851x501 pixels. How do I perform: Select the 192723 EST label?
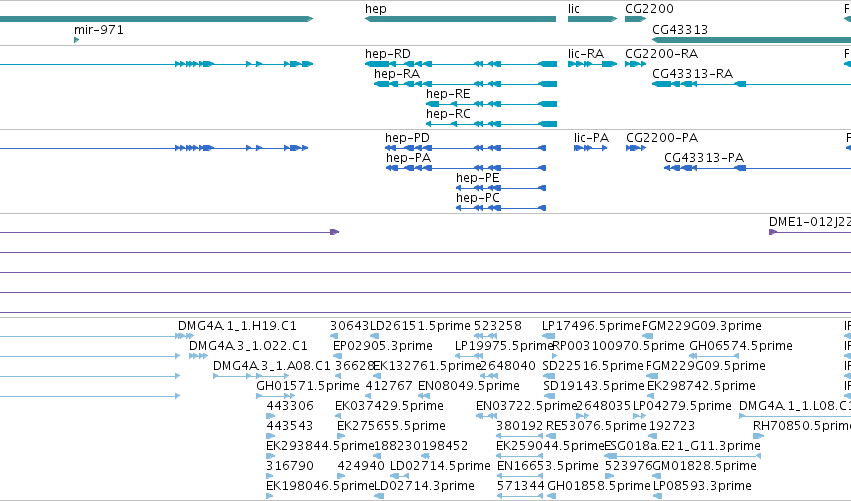pyautogui.click(x=672, y=426)
